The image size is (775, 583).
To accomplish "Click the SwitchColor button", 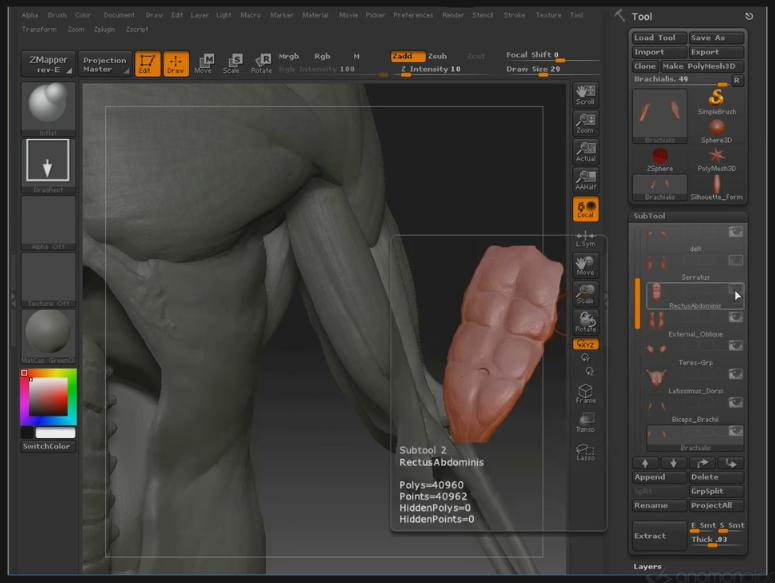I will [x=47, y=446].
